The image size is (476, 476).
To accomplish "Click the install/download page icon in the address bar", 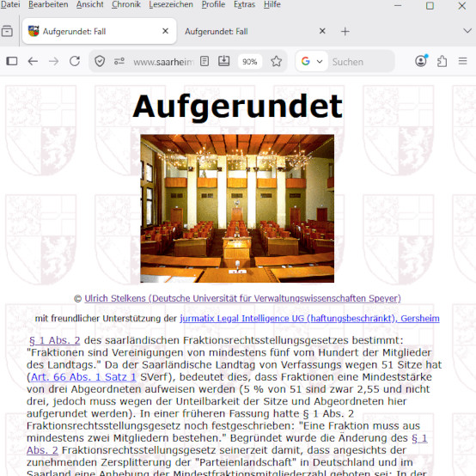I will 224,61.
